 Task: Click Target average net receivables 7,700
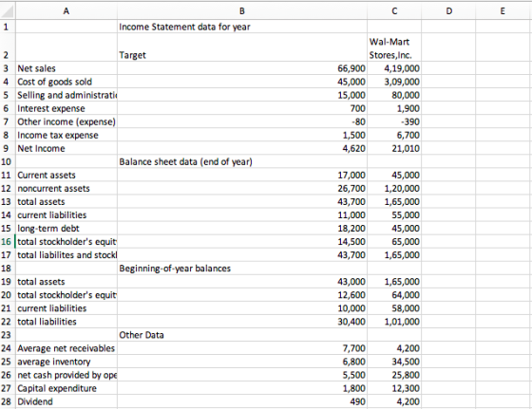(242, 348)
